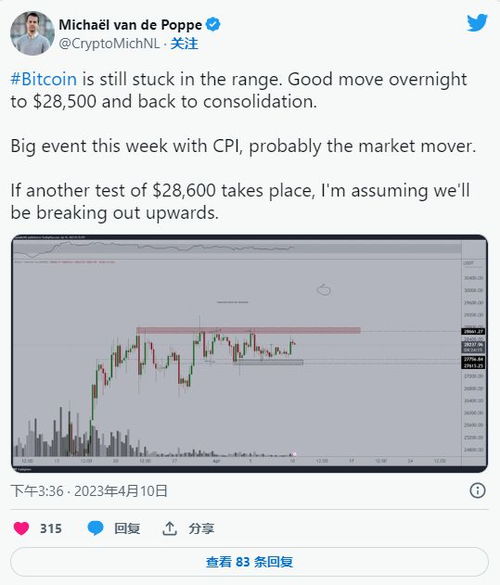Open the Bitcoin chart image
The height and width of the screenshot is (585, 500).
click(x=249, y=353)
